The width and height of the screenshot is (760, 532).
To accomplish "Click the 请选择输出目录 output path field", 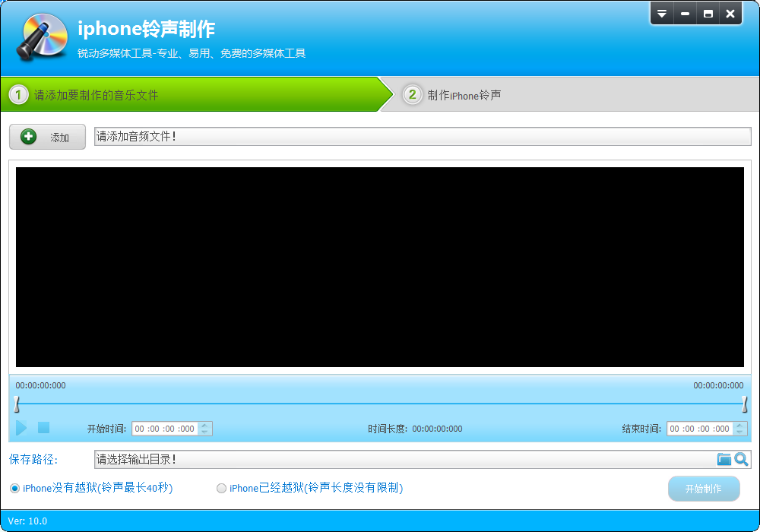I will click(403, 459).
